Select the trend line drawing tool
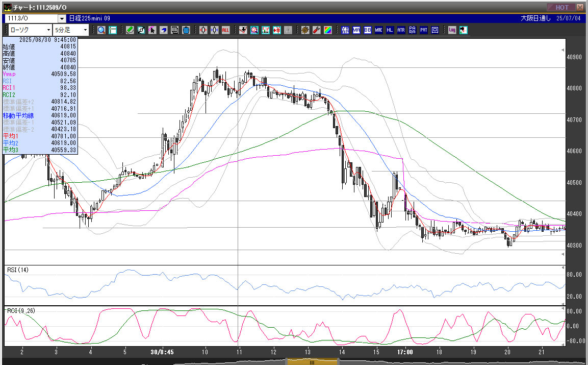The image size is (588, 365). (x=141, y=30)
